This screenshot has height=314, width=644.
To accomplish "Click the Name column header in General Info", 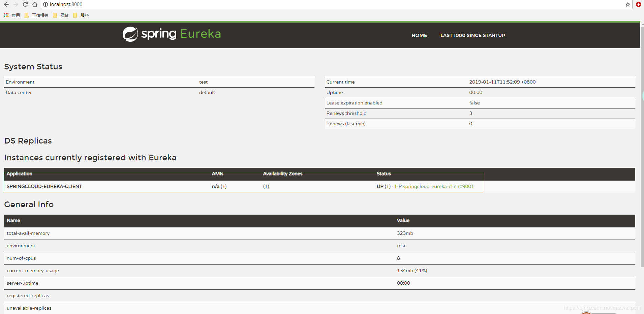I will (13, 220).
